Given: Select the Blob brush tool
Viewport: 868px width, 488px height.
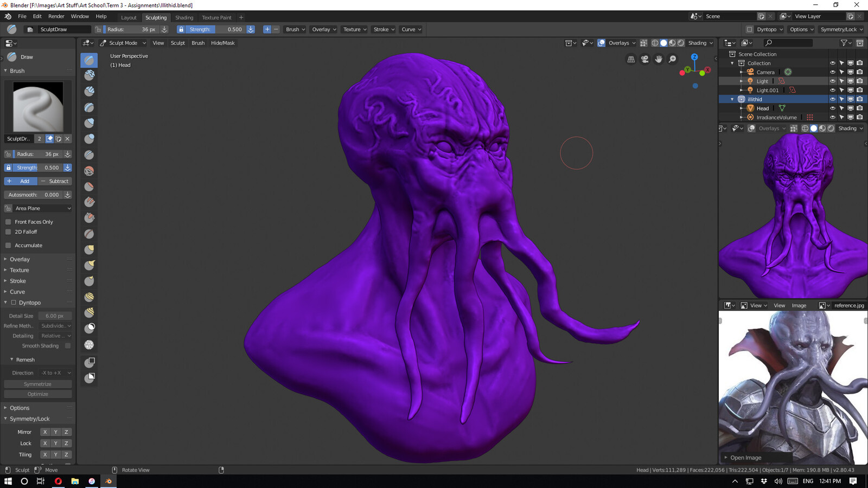Looking at the screenshot, I should coord(89,139).
